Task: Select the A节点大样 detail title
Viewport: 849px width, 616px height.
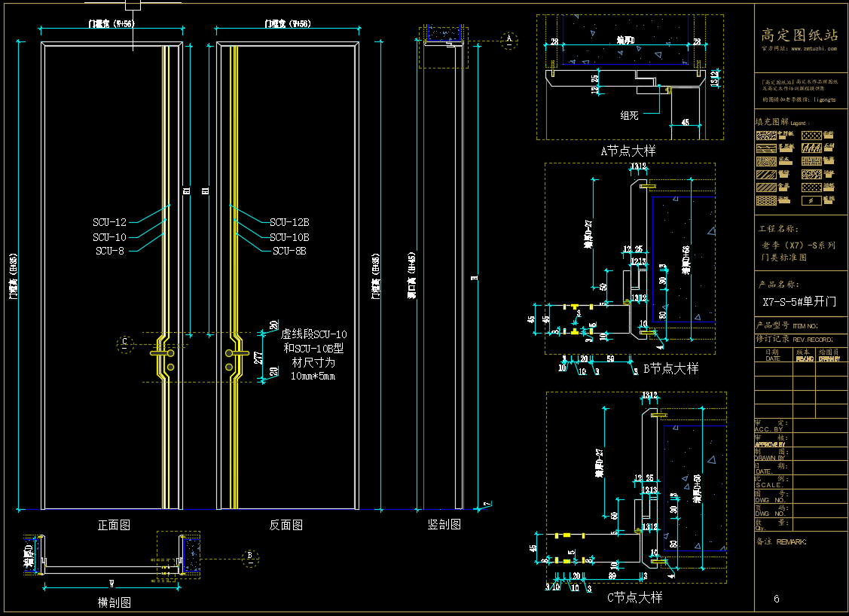Action: pyautogui.click(x=628, y=151)
